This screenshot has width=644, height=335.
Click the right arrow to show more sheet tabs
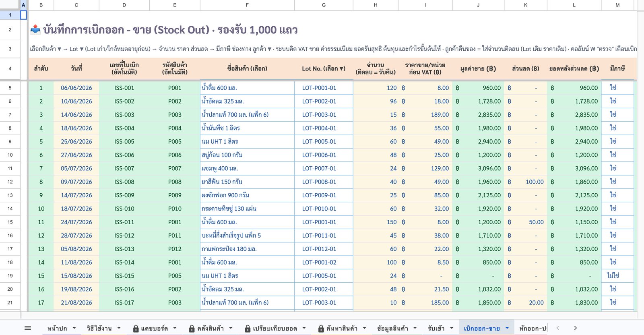coord(575,328)
